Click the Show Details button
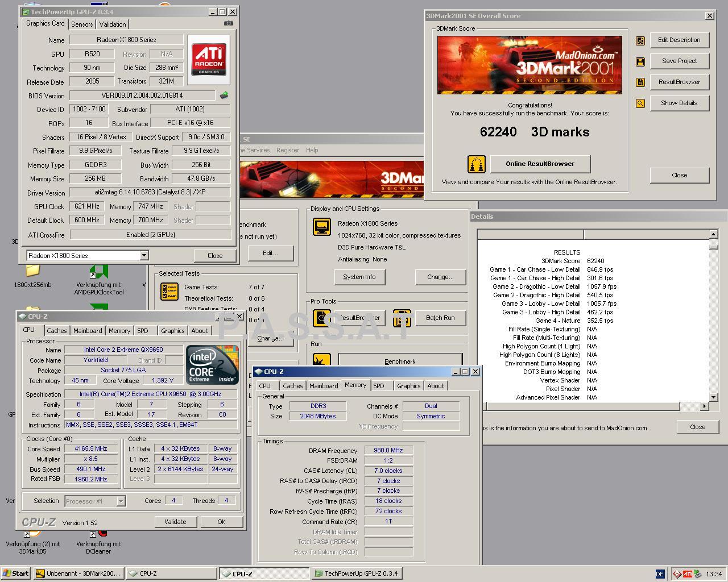Viewport: 728px width, 582px height. coord(679,103)
